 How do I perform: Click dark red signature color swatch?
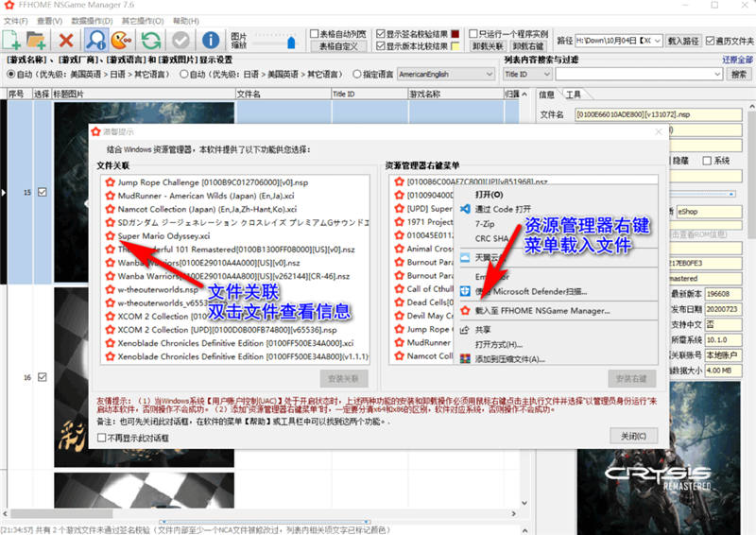pyautogui.click(x=455, y=34)
